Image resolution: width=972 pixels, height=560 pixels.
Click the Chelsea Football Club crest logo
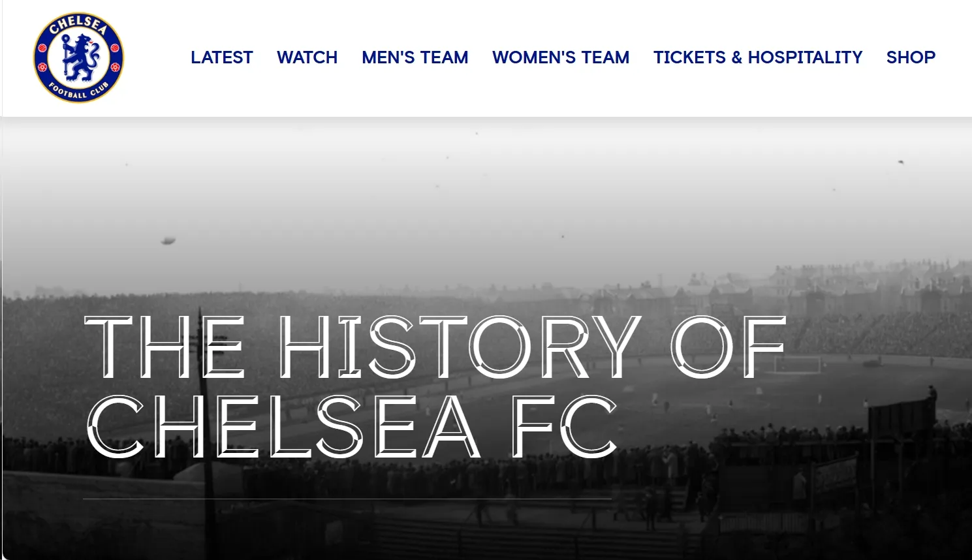point(78,57)
